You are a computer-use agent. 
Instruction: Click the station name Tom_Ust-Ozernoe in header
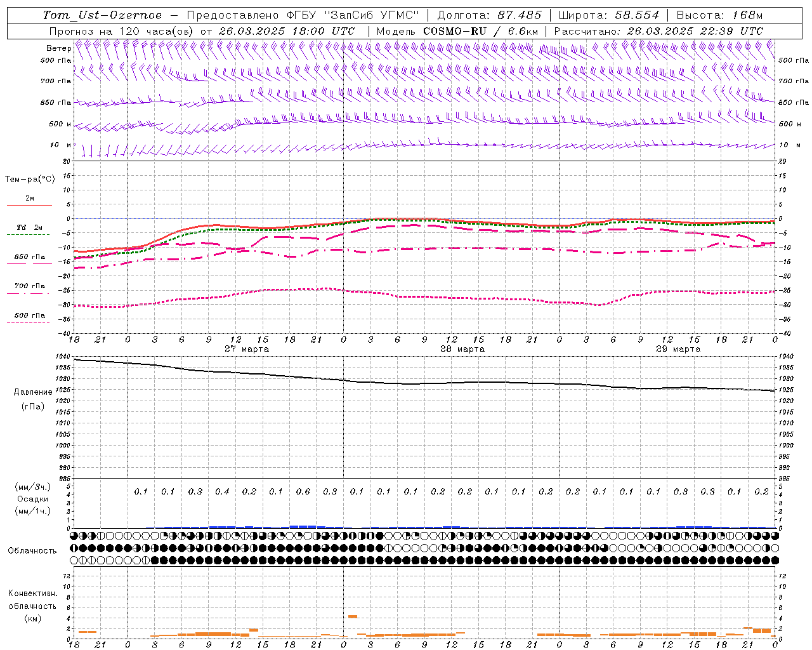102,15
